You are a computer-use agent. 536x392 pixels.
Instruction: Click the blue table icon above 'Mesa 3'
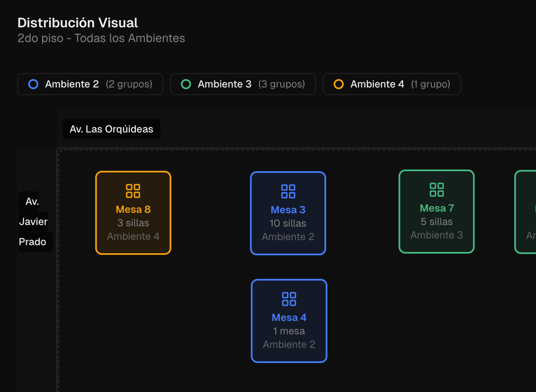point(288,191)
